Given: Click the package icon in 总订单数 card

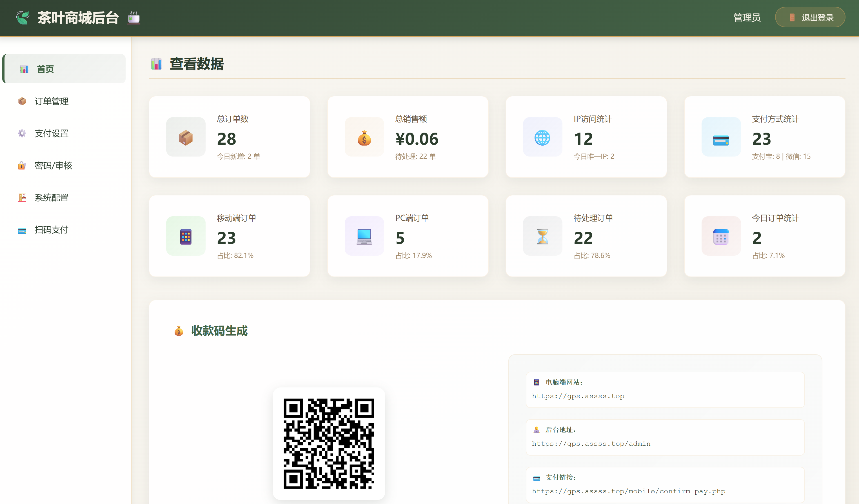Looking at the screenshot, I should pyautogui.click(x=186, y=137).
